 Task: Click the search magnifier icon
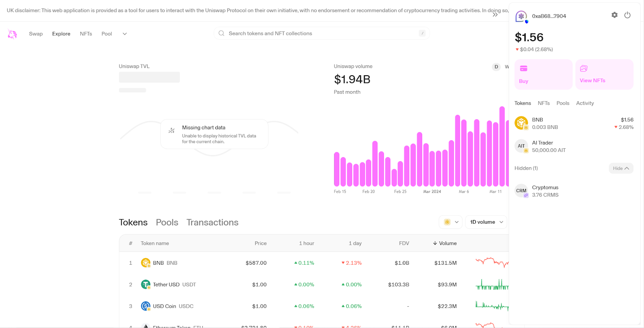pyautogui.click(x=221, y=33)
